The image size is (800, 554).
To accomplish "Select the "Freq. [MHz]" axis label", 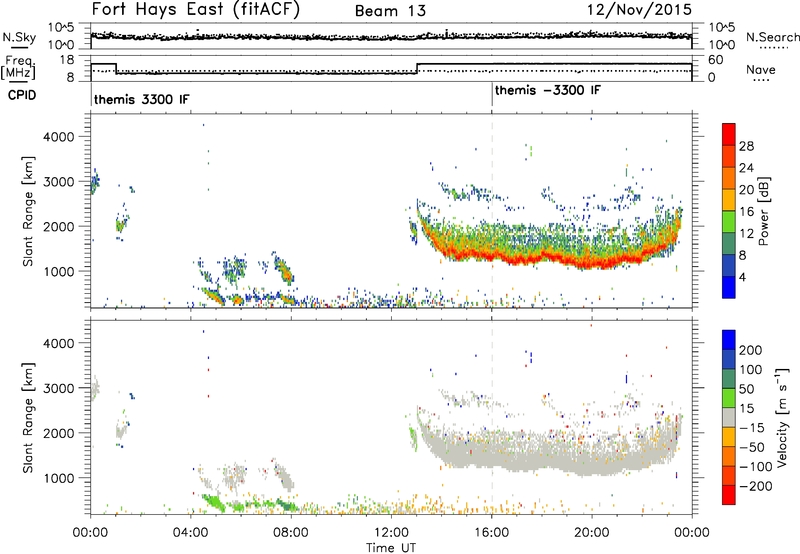I will (x=18, y=68).
